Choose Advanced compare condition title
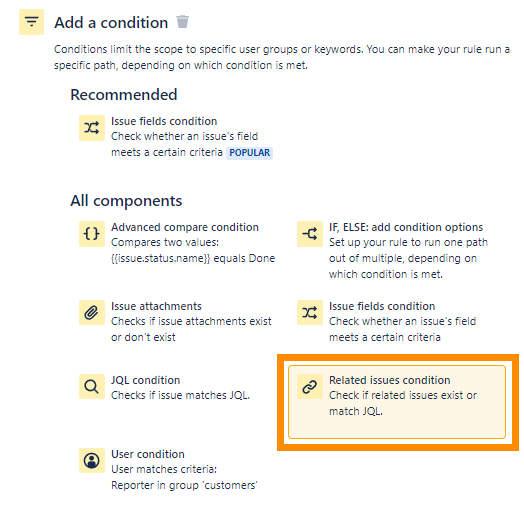Screen dimensions: 524x507 (x=184, y=227)
